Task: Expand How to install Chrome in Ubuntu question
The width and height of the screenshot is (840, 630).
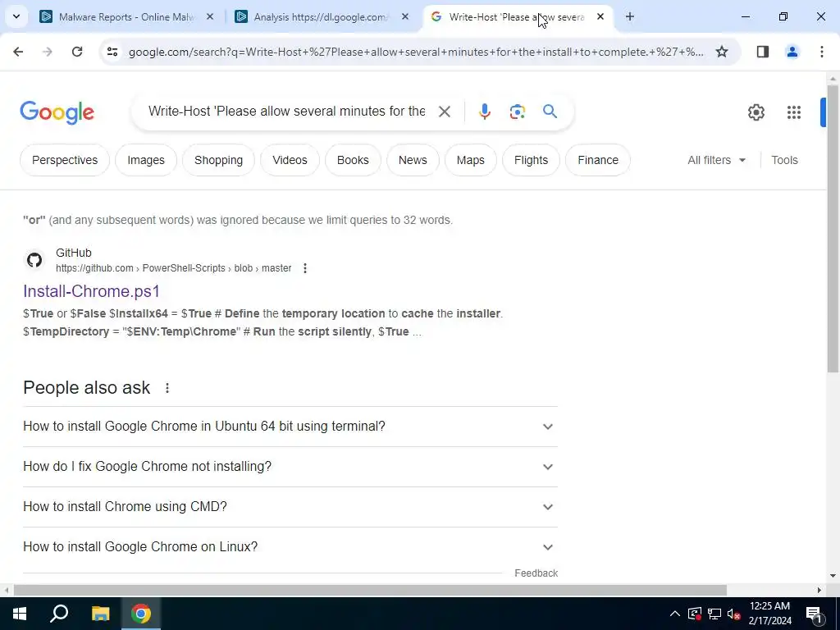Action: click(x=290, y=427)
